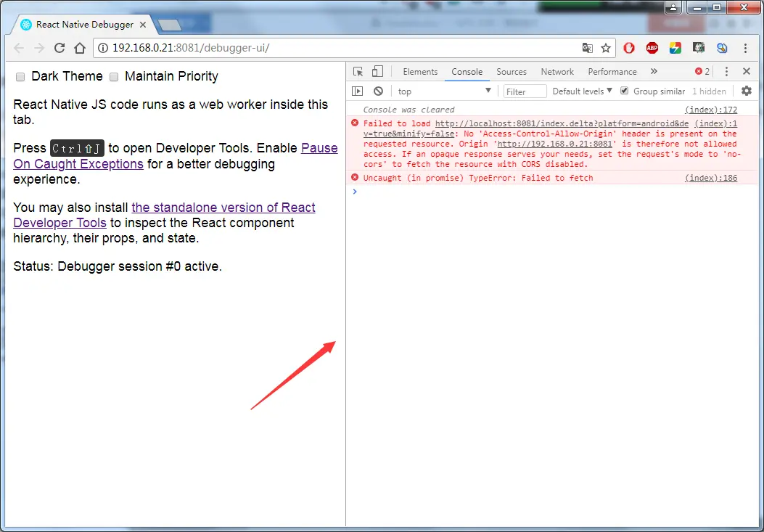Show more DevTools tabs chevron

[654, 72]
